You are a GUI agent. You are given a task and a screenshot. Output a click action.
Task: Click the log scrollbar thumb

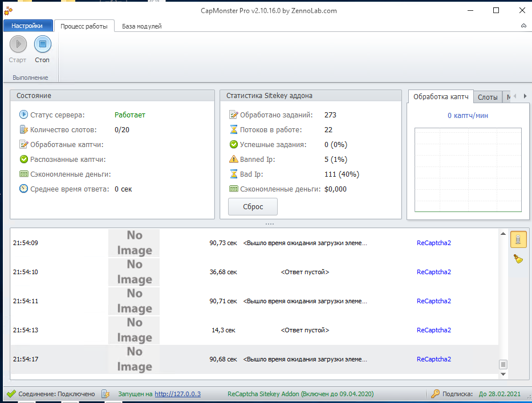[x=503, y=365]
